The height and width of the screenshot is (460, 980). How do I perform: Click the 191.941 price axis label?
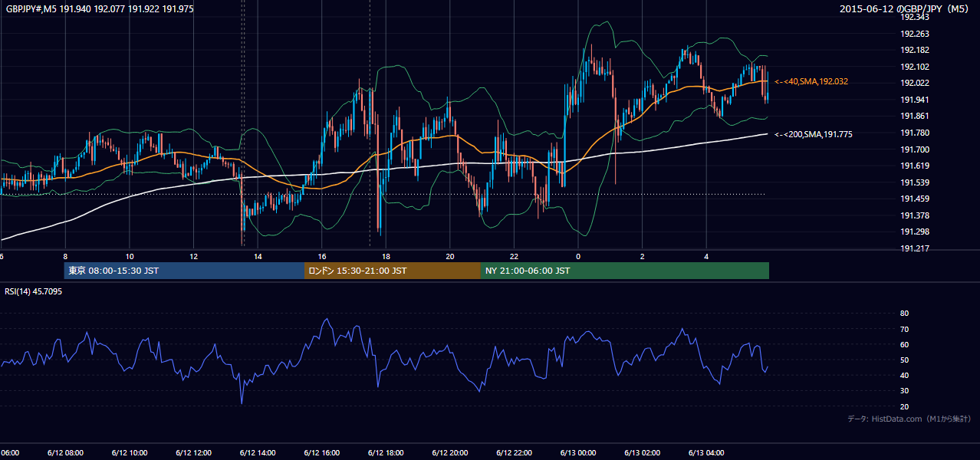click(914, 100)
